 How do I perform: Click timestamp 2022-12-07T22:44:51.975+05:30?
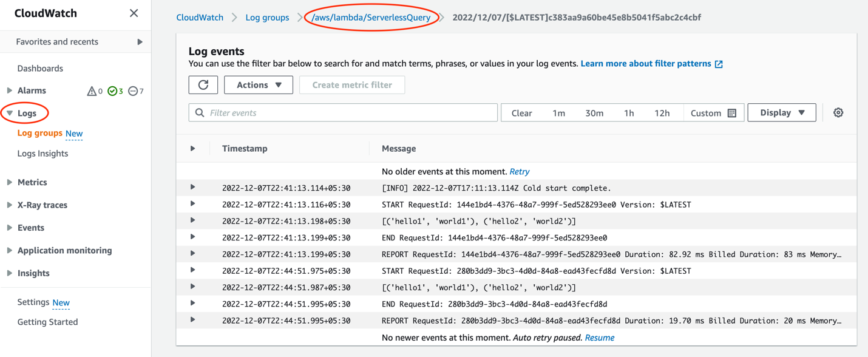pos(286,271)
